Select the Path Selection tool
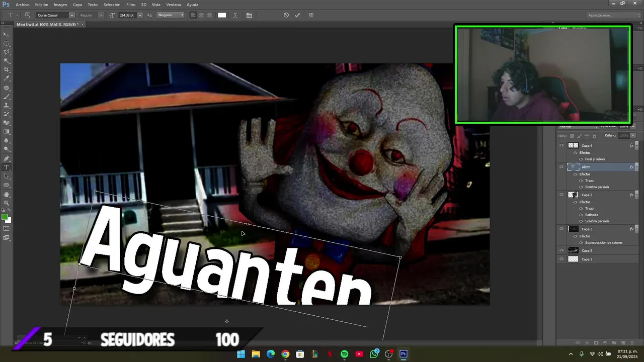 [x=7, y=176]
